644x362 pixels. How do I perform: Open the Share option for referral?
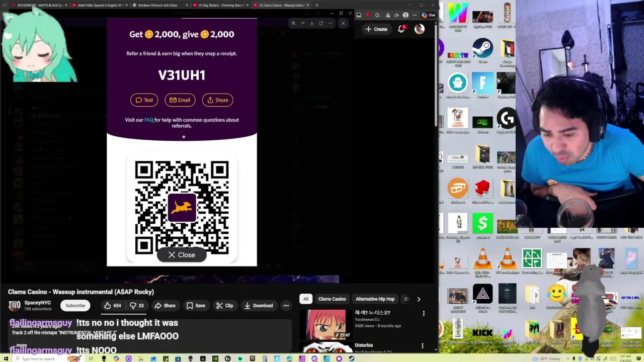pyautogui.click(x=217, y=100)
